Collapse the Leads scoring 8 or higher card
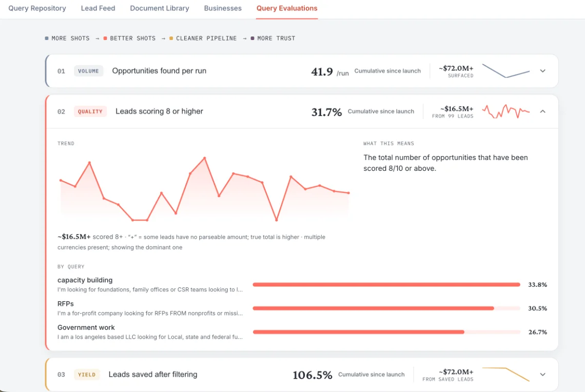585x392 pixels. [542, 111]
